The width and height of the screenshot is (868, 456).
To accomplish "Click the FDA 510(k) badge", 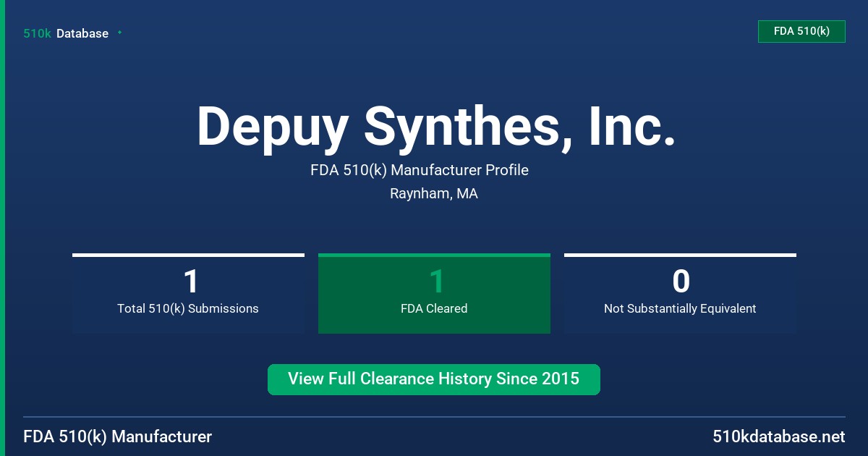I will (801, 31).
